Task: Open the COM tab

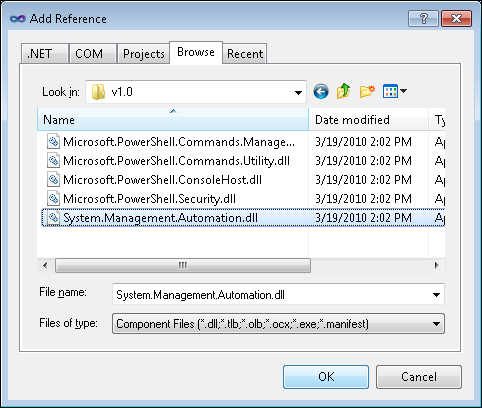Action: click(93, 53)
